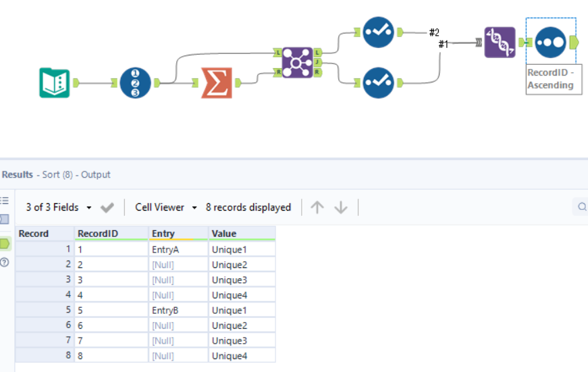Select the EntryB cell
Image resolution: width=588 pixels, height=372 pixels.
coord(178,310)
